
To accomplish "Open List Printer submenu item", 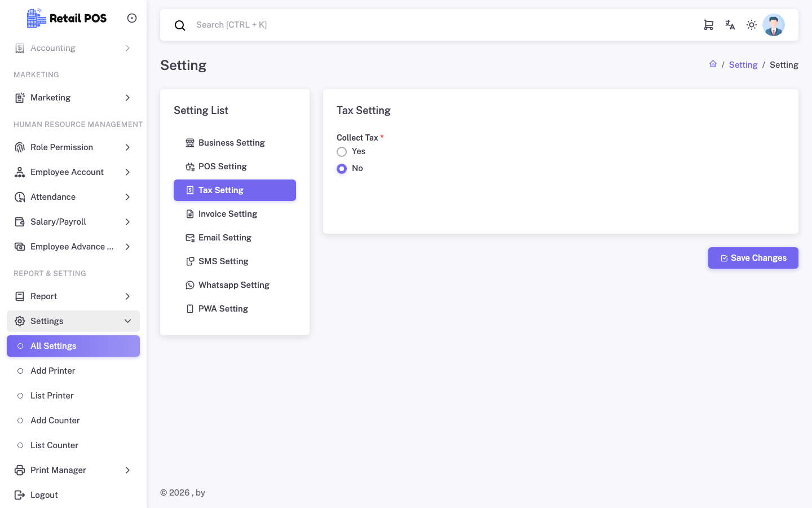I will (73, 396).
